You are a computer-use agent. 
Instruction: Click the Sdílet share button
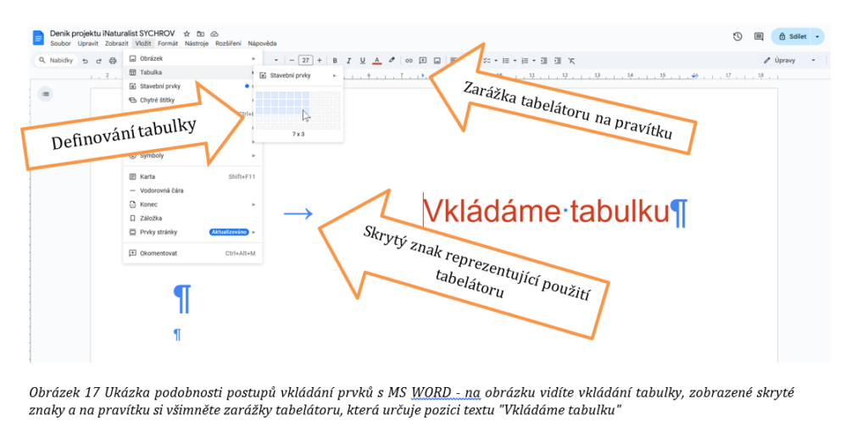(x=793, y=37)
